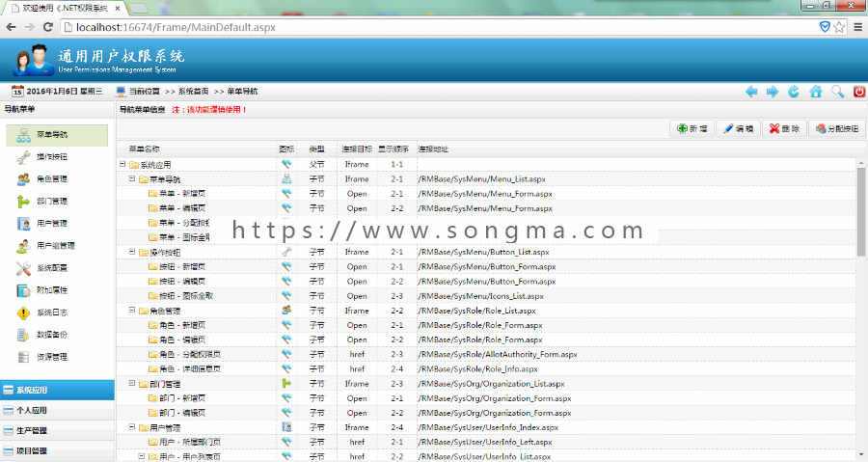Select row 按钮 - 编辑页
This screenshot has width=868, height=462.
pyautogui.click(x=488, y=281)
